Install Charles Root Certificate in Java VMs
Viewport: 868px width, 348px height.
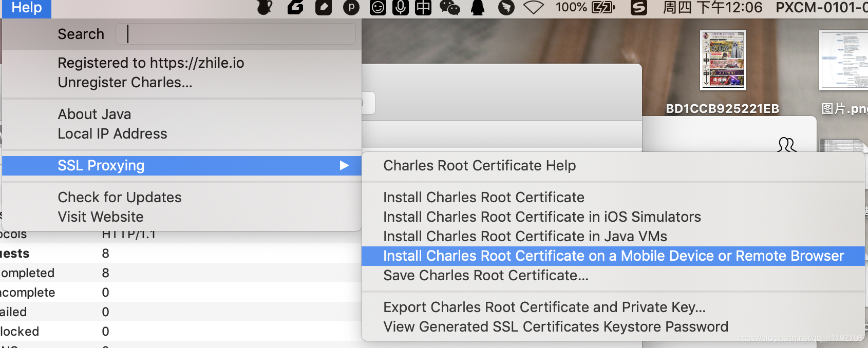click(x=525, y=236)
